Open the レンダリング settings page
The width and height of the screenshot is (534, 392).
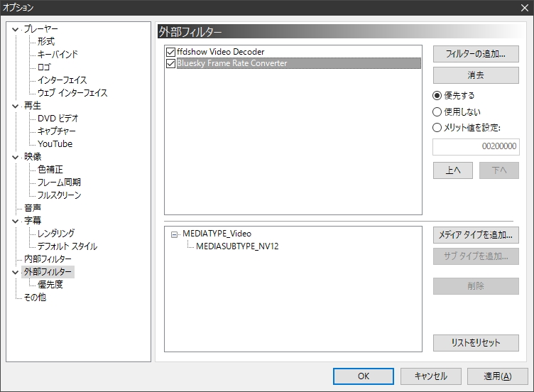coord(56,234)
